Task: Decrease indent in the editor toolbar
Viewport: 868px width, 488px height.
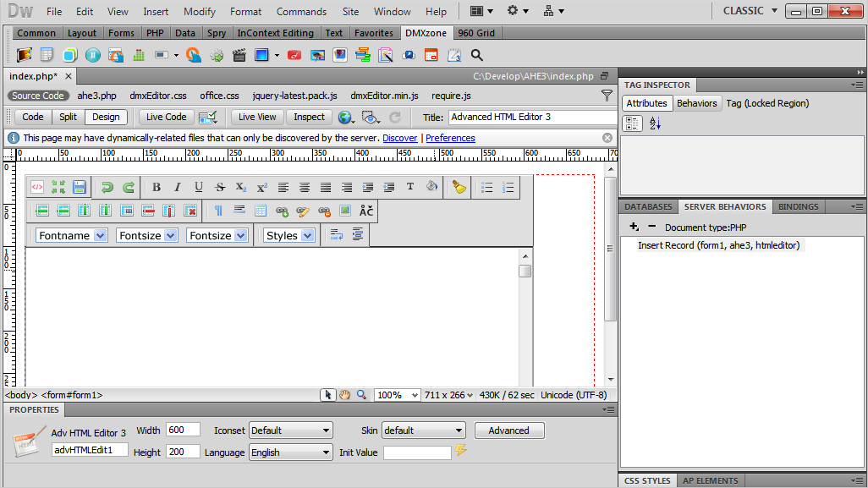Action: point(389,188)
